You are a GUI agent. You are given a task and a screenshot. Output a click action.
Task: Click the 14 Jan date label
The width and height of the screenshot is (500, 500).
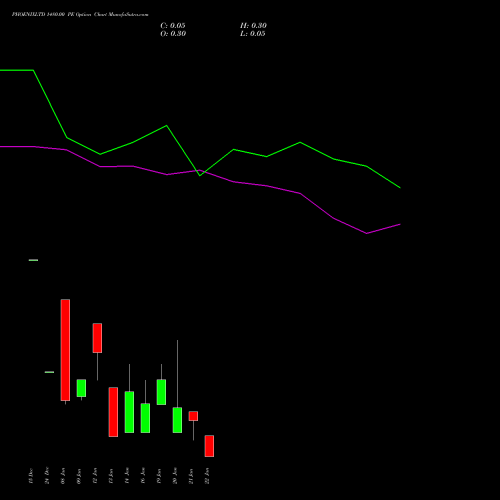(x=127, y=476)
